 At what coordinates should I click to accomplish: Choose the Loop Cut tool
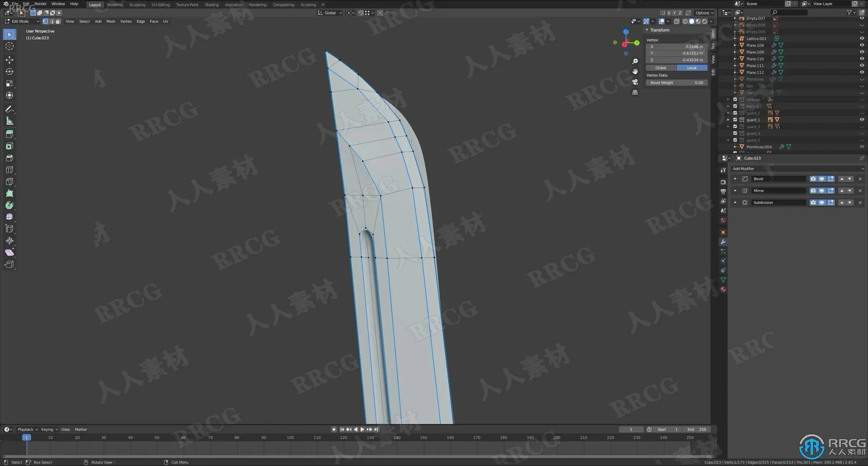(x=9, y=170)
